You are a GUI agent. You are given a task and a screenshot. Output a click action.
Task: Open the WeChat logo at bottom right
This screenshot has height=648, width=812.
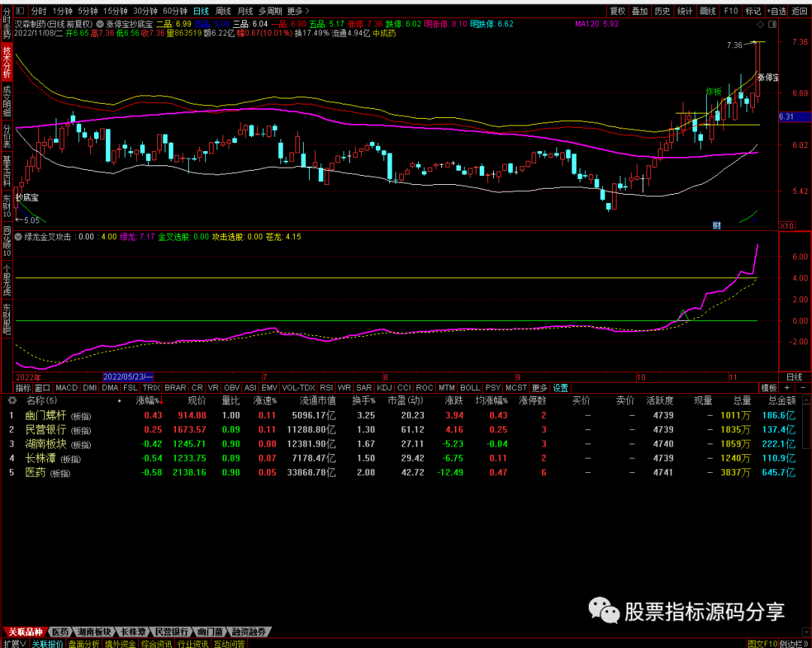coord(604,610)
